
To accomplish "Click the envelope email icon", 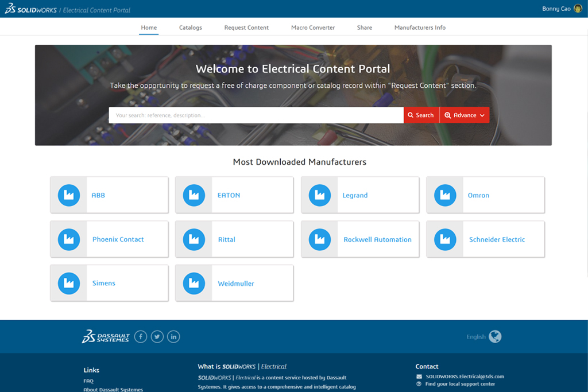I will coord(419,377).
